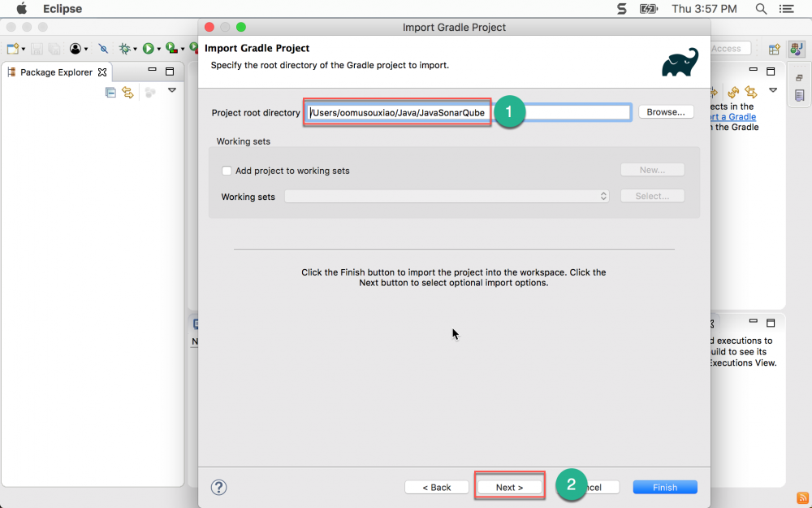Open the dropdown arrow beside the New wizard icon

[x=24, y=50]
